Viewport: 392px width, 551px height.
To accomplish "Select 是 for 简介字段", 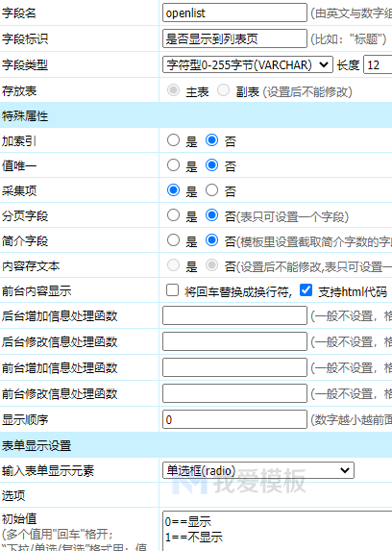I will (x=173, y=240).
